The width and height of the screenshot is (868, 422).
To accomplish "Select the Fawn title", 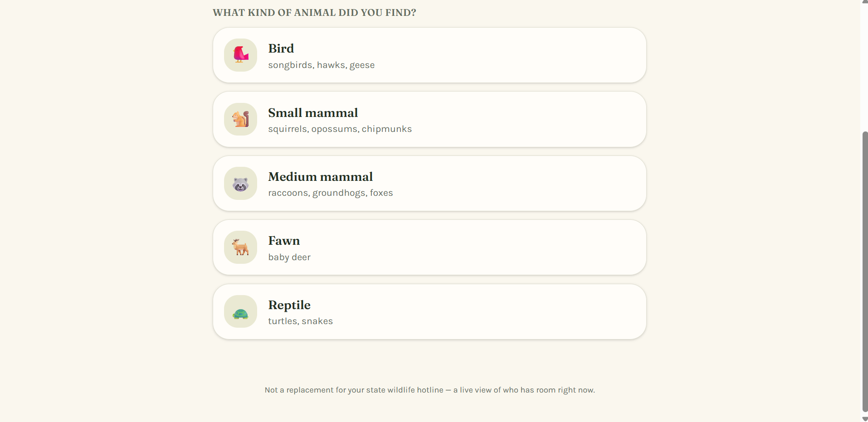I will (x=284, y=241).
